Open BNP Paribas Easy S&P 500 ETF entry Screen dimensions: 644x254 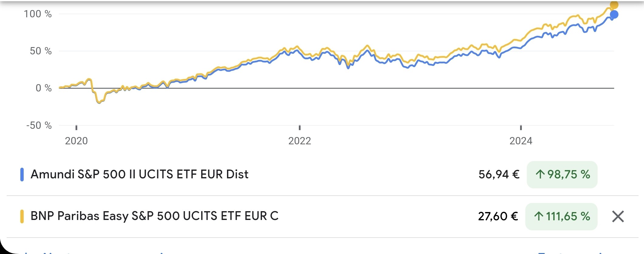[154, 216]
